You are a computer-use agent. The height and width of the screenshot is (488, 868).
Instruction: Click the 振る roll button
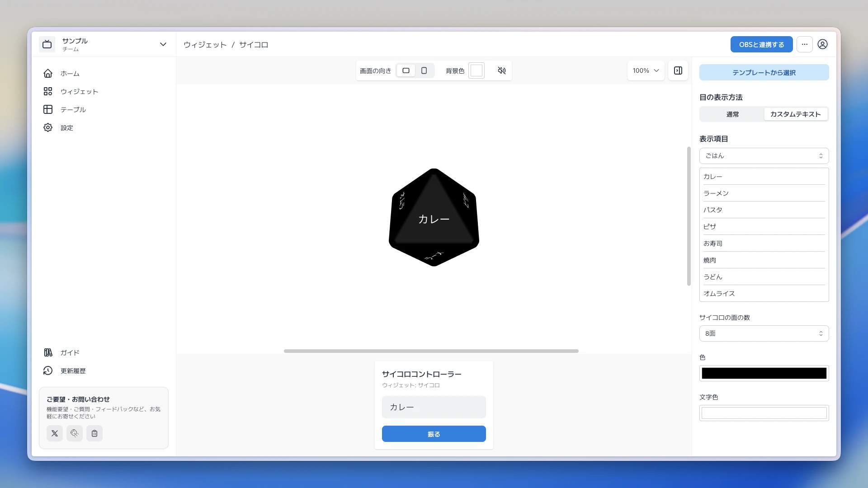(434, 434)
